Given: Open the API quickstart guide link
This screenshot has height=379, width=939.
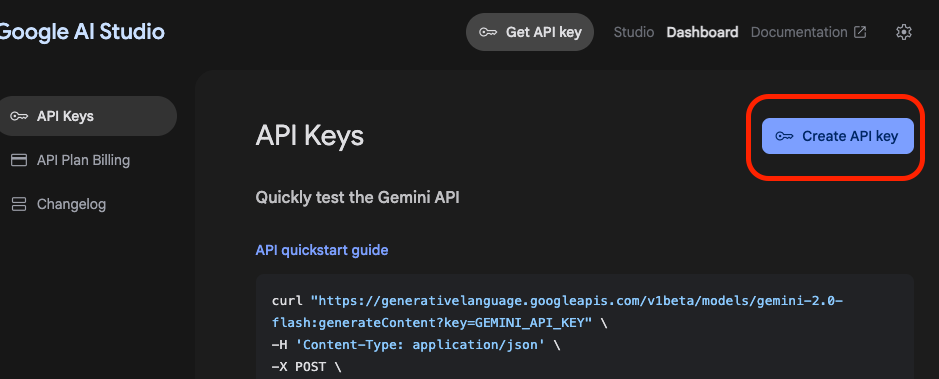Looking at the screenshot, I should 322,250.
